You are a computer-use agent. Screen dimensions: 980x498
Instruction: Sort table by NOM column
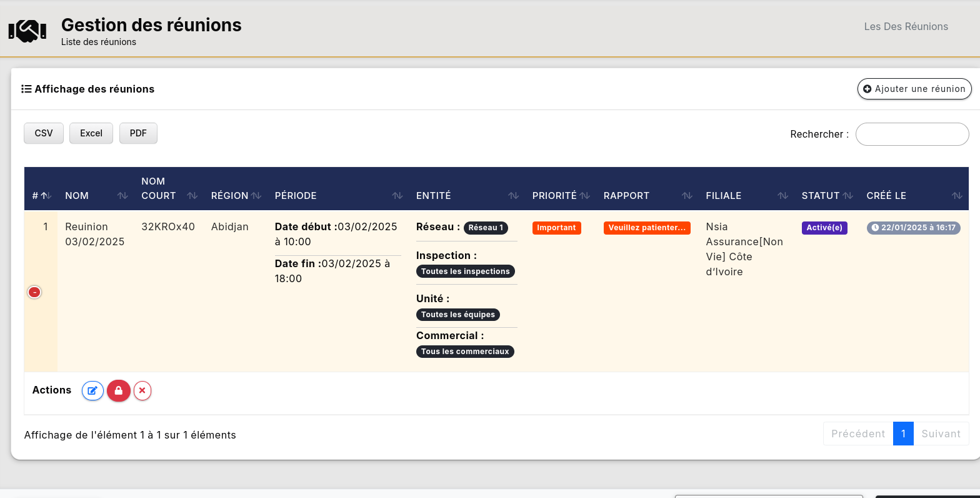coord(77,196)
